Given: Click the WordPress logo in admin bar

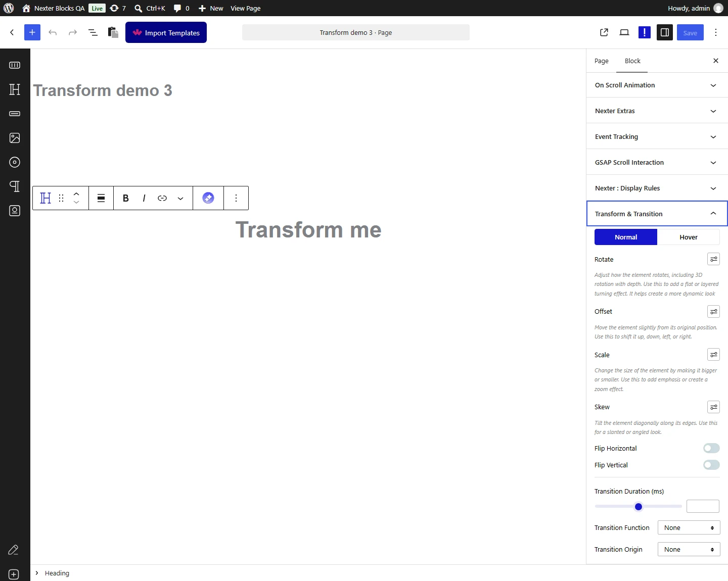Looking at the screenshot, I should tap(9, 8).
